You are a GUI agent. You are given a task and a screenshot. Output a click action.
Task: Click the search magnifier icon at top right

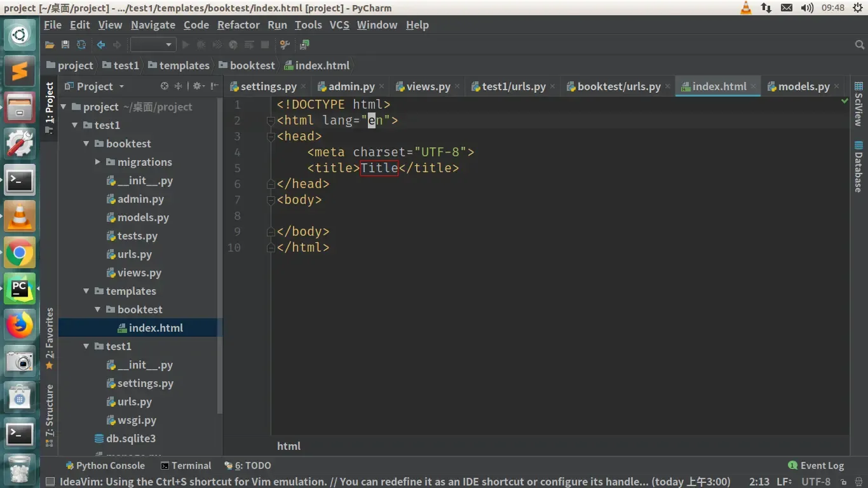click(860, 45)
